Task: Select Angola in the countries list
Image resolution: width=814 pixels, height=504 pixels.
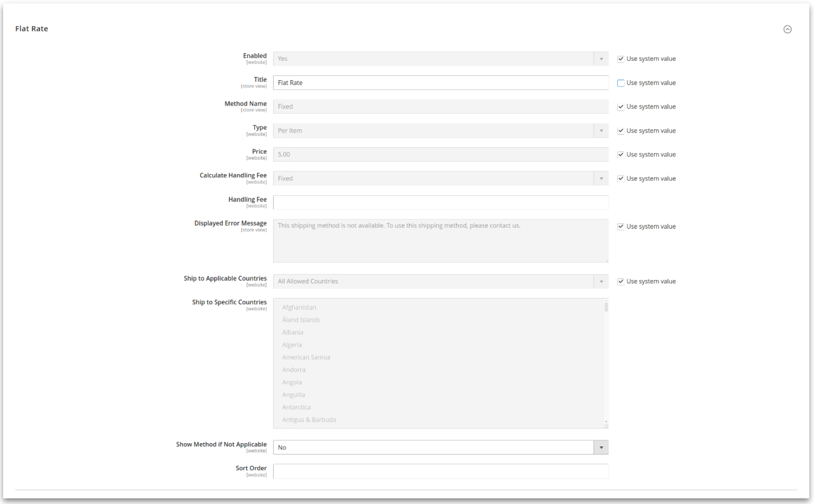Action: click(292, 382)
